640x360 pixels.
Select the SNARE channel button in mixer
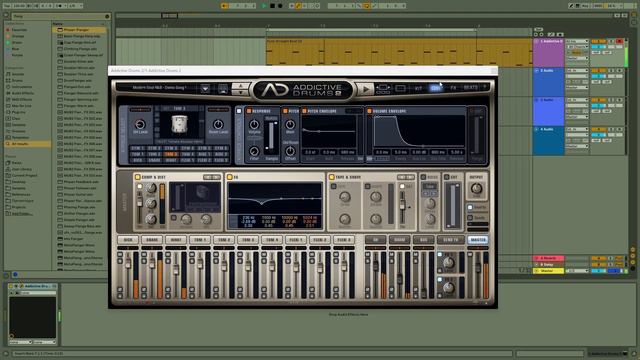pyautogui.click(x=152, y=240)
